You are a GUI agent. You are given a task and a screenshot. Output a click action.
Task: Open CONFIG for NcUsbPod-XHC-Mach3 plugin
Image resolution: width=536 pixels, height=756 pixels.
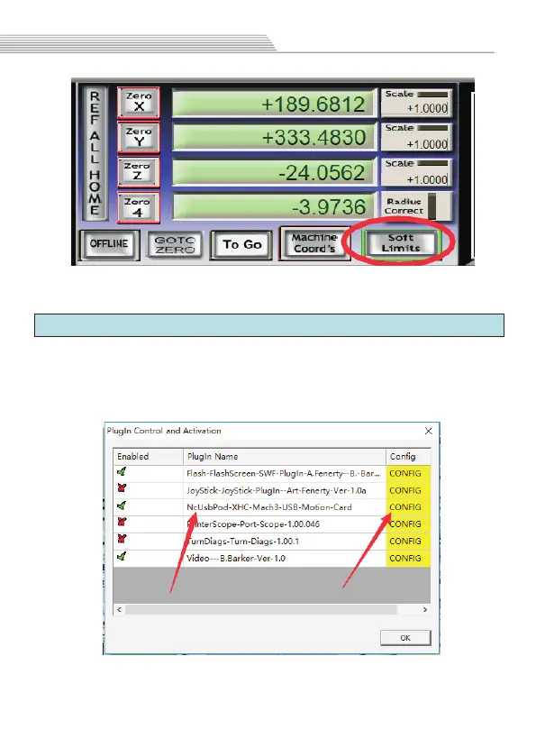408,507
